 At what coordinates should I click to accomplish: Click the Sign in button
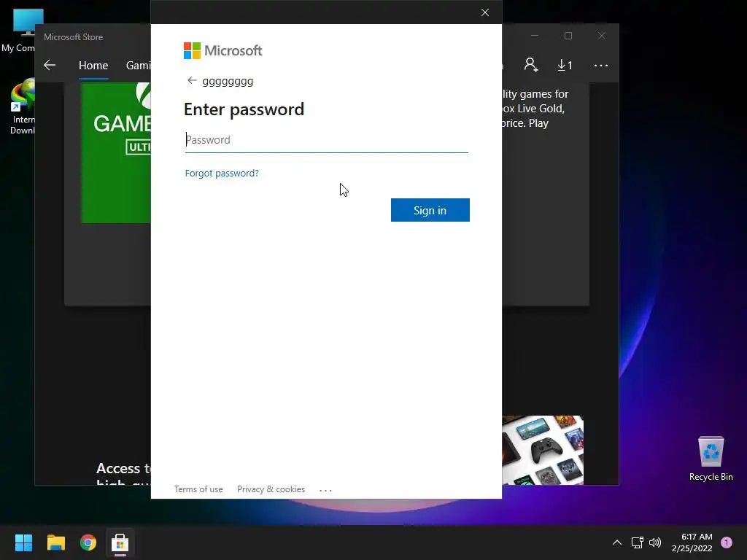tap(430, 210)
